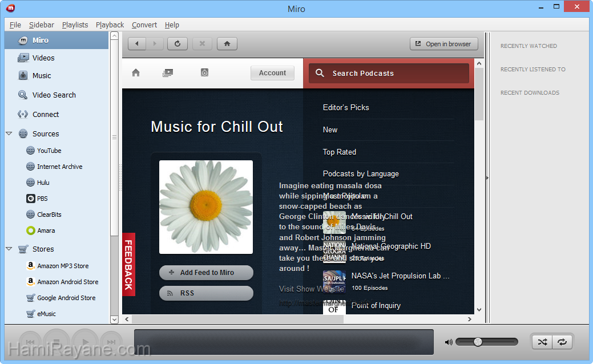
Task: Go forward with the right arrow navigation button
Action: 155,44
